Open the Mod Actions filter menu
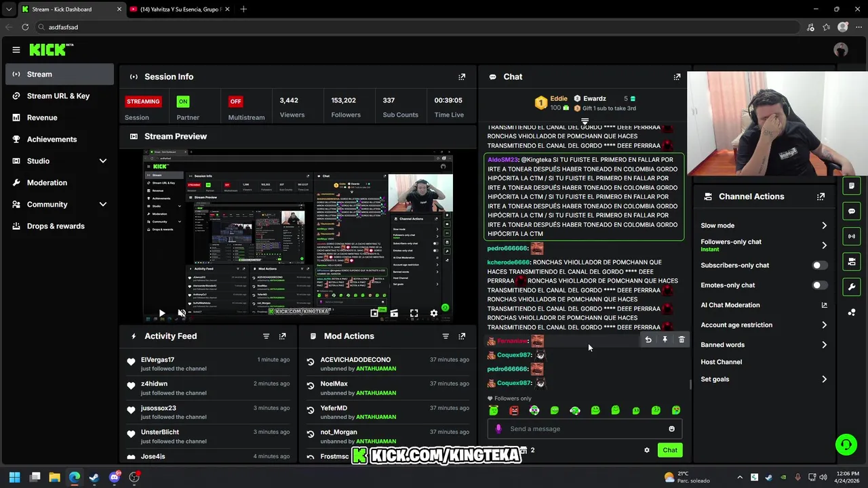Image resolution: width=868 pixels, height=488 pixels. click(446, 336)
